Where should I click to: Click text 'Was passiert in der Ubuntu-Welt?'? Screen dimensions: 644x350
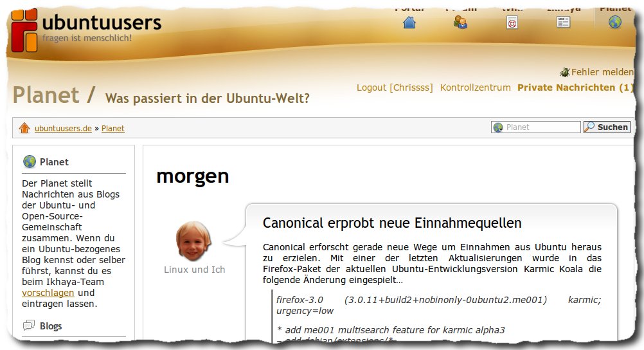tap(208, 98)
